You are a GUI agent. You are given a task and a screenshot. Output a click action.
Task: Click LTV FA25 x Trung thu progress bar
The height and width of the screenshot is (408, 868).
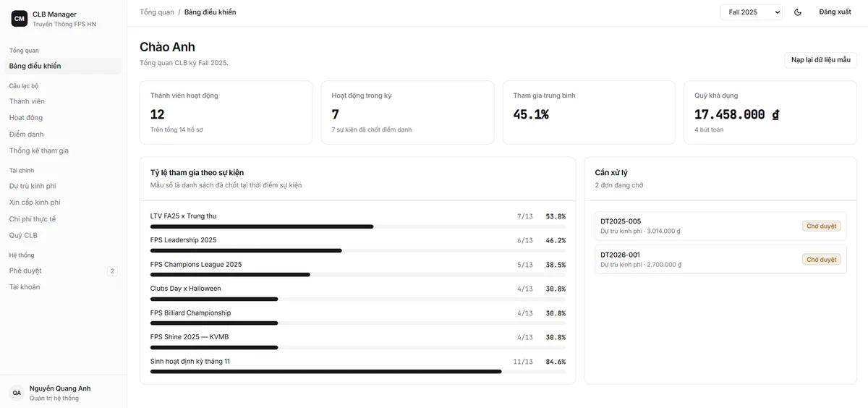point(358,226)
